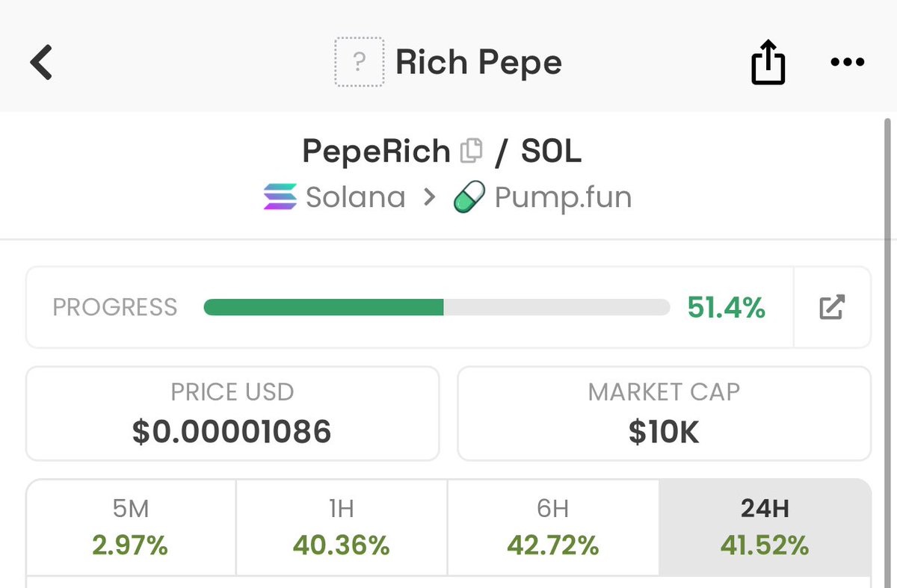
Task: Select the 1H timeframe tab
Action: [342, 527]
